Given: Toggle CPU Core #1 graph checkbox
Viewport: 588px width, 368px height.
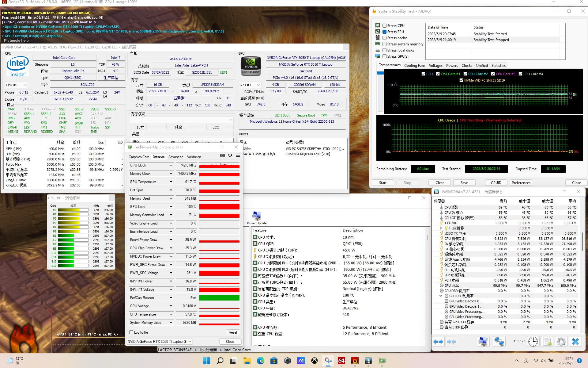Looking at the screenshot, I should 438,74.
